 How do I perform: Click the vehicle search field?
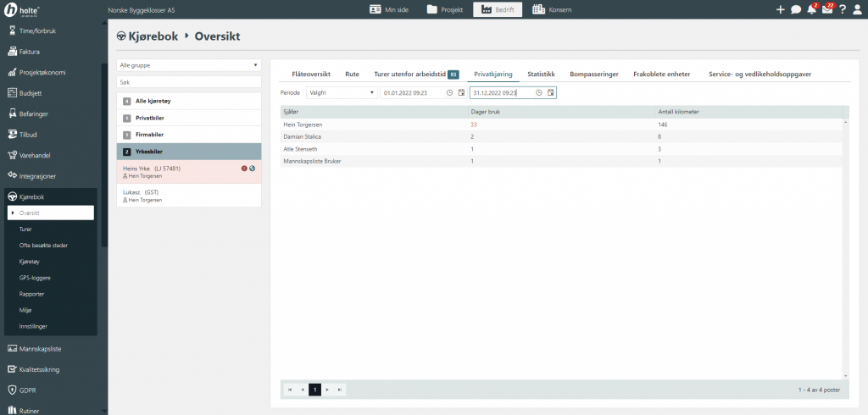[188, 82]
